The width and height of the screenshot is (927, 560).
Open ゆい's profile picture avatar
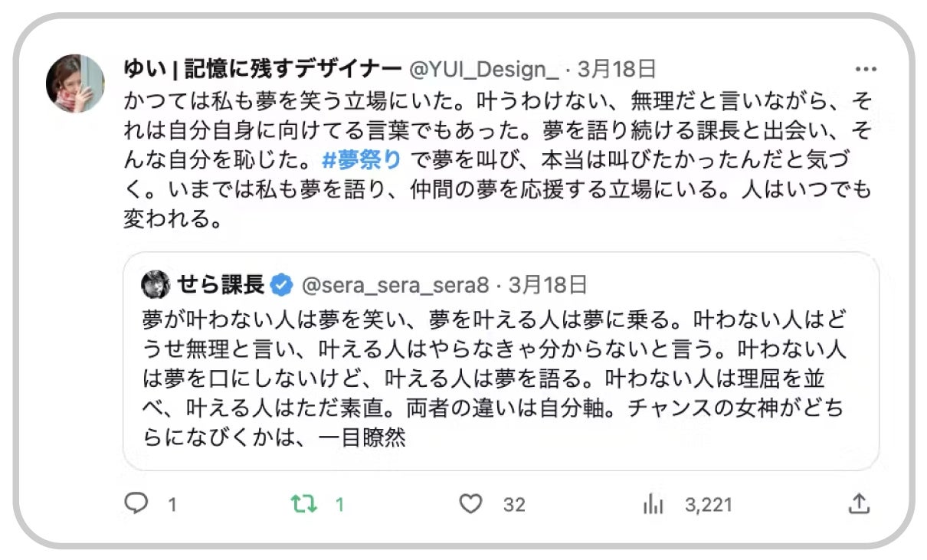pos(75,84)
